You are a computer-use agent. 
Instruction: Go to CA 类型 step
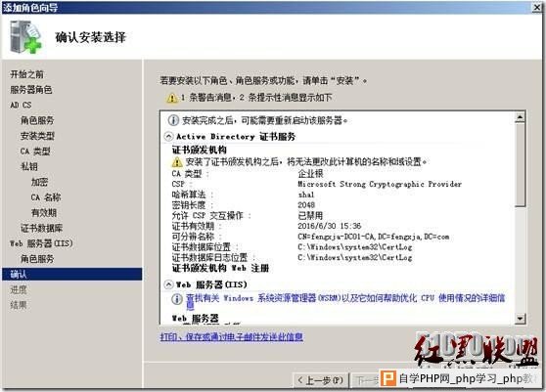[35, 151]
